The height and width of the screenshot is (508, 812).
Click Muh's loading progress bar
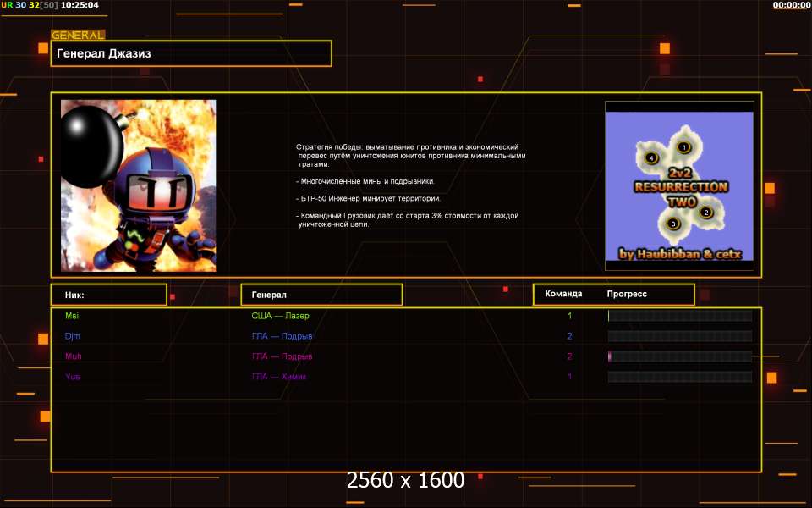coord(680,356)
